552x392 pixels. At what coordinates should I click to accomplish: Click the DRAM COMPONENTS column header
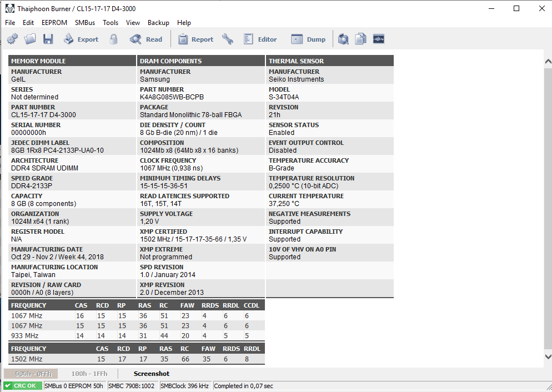tap(201, 61)
